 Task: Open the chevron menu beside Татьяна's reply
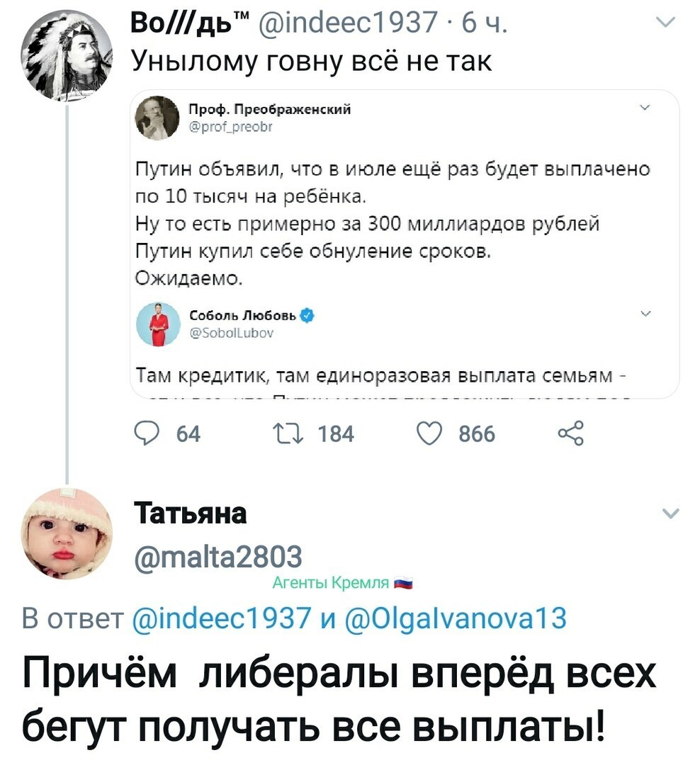click(x=671, y=514)
